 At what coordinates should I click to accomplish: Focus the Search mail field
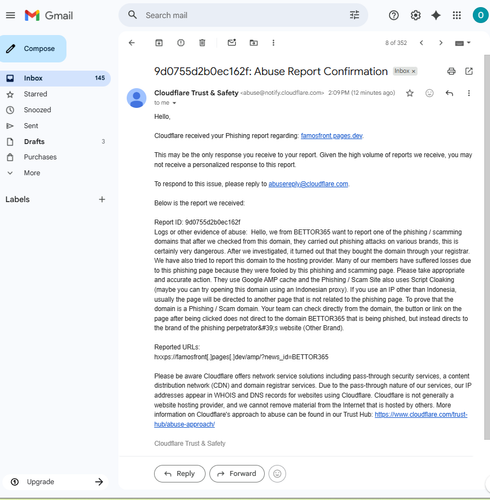243,15
